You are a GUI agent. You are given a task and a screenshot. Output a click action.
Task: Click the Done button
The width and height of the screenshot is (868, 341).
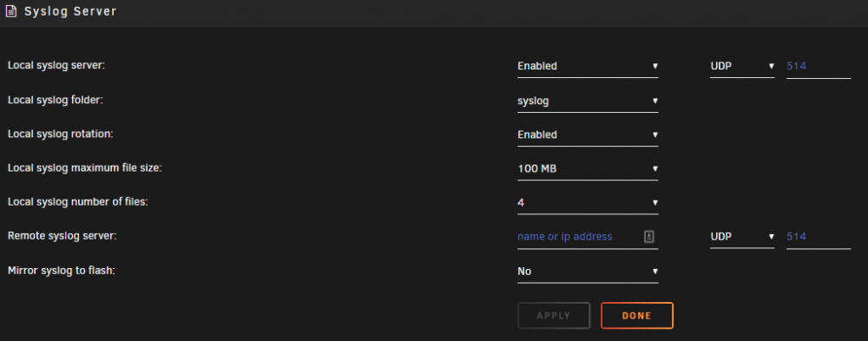coord(637,316)
